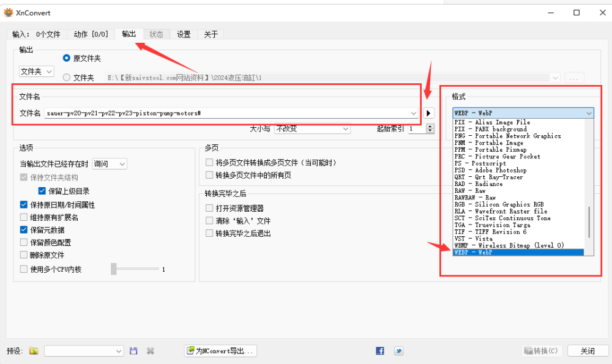
Task: Enable 删除原文件 checkbox
Action: click(x=24, y=254)
